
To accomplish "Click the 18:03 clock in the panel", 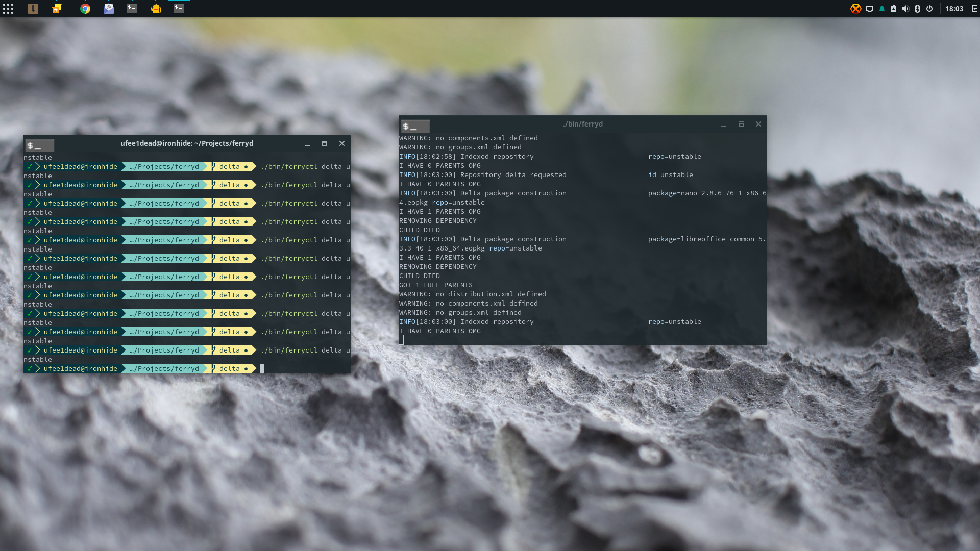I will pyautogui.click(x=954, y=9).
